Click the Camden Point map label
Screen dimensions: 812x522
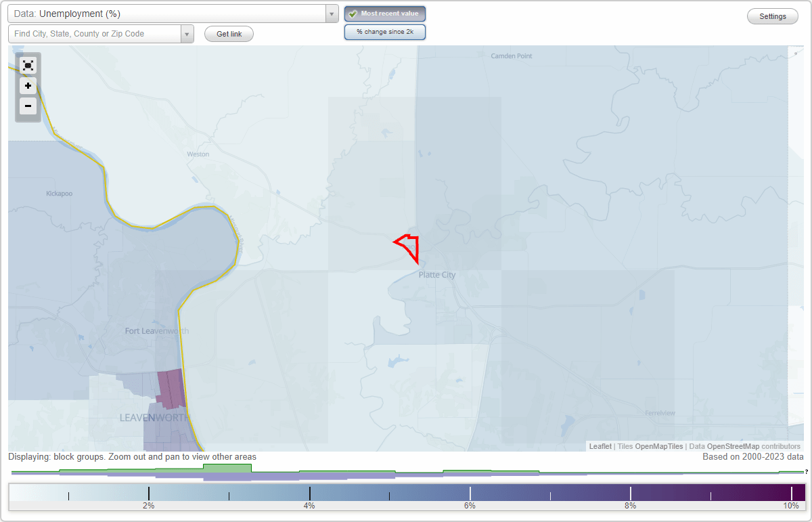click(512, 56)
